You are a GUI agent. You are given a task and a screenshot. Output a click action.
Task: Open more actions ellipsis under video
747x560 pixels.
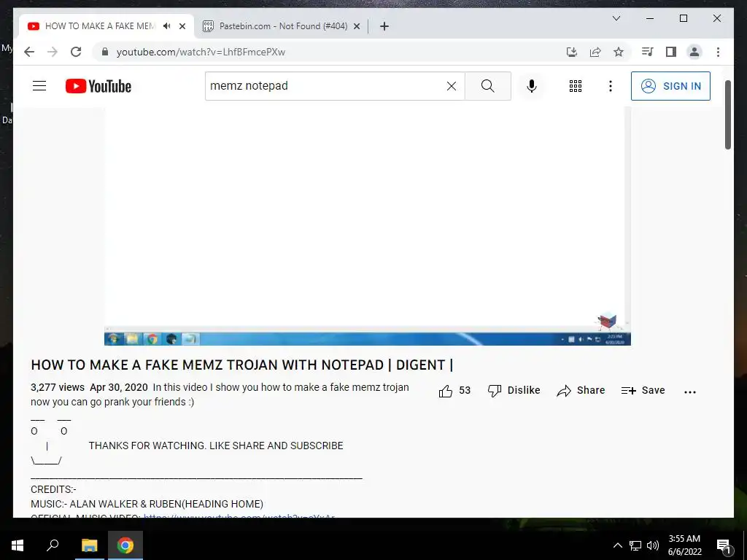pyautogui.click(x=690, y=392)
